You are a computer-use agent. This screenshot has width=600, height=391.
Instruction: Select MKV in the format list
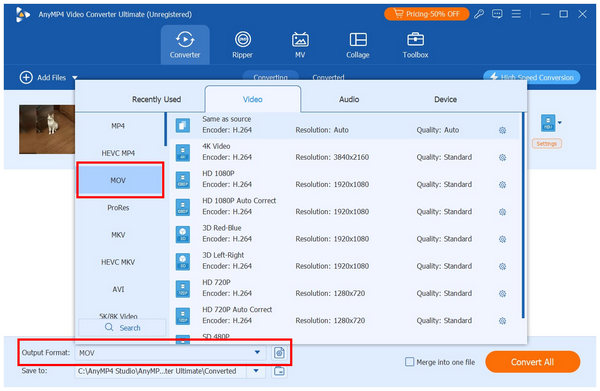[x=118, y=235]
